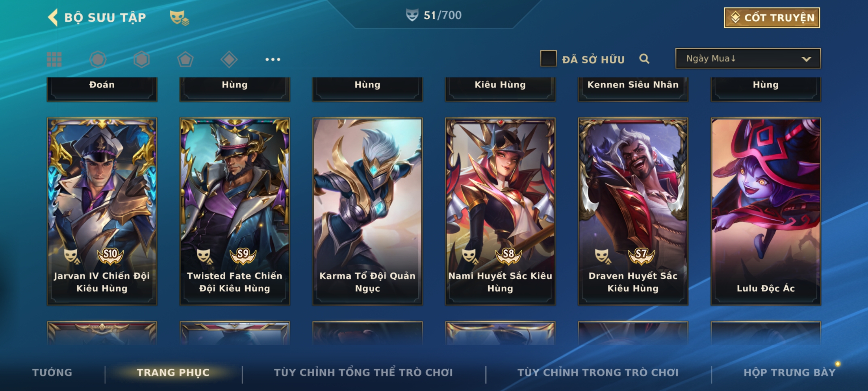This screenshot has height=391, width=868.
Task: Tick the Đã Sở Hữu checkbox
Action: [x=548, y=58]
